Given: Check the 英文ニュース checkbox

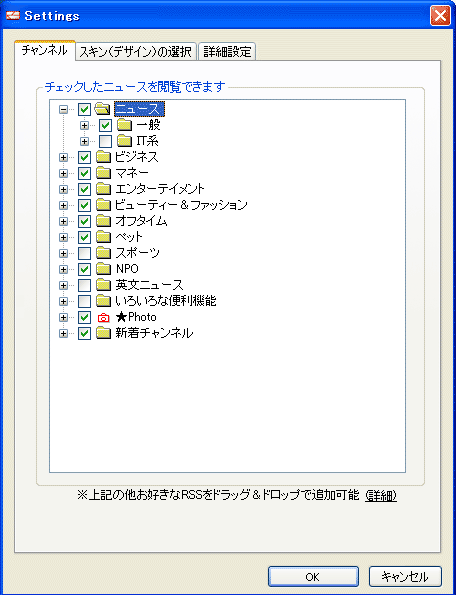Looking at the screenshot, I should point(84,285).
